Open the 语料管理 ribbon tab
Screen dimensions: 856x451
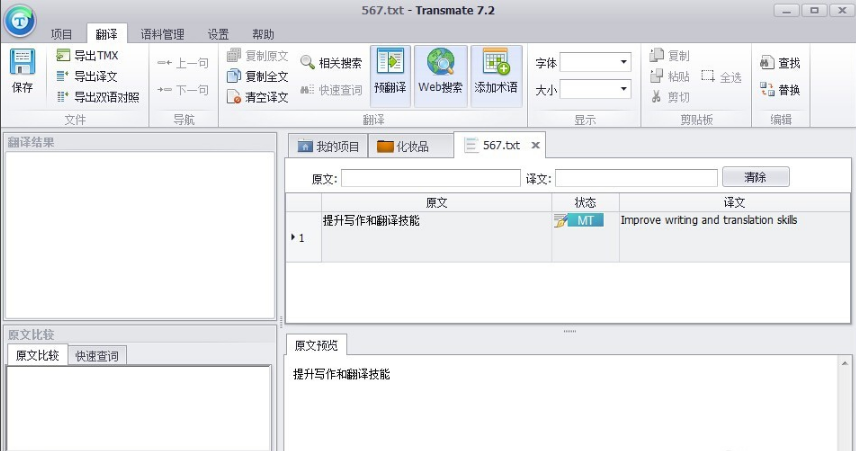click(162, 34)
